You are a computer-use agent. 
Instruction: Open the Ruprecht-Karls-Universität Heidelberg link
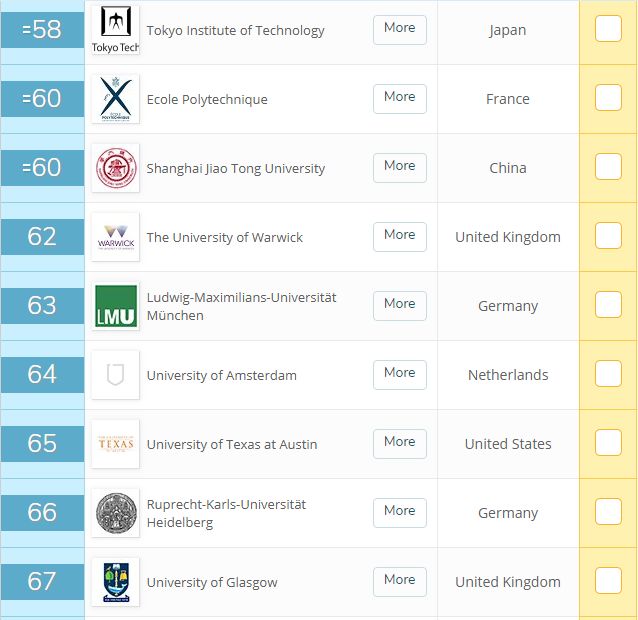click(x=226, y=513)
